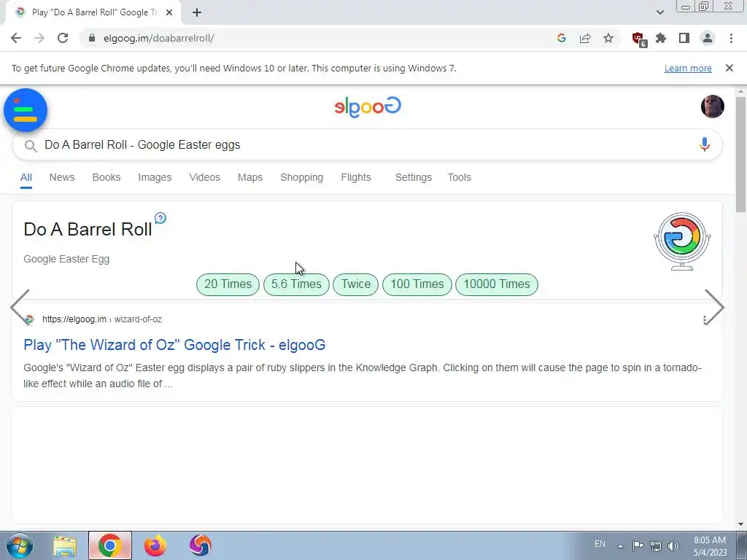The image size is (747, 560).
Task: Choose the 100 Times button
Action: pos(417,284)
